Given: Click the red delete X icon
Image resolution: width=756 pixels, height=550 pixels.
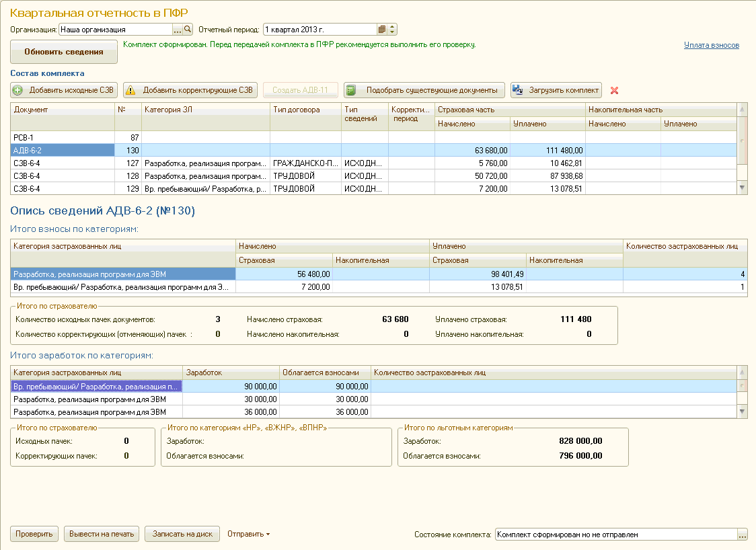Looking at the screenshot, I should click(614, 90).
